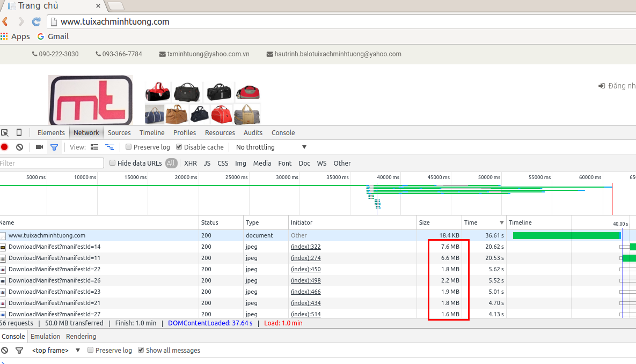Click the envelope icon beside txminhtuong email
Screen dimensions: 636x364
(162, 54)
